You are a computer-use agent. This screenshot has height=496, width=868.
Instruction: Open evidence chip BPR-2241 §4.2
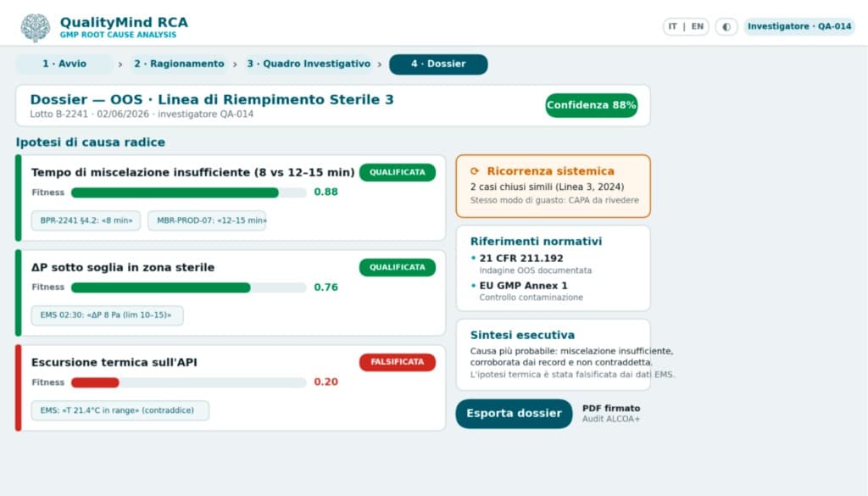point(86,220)
